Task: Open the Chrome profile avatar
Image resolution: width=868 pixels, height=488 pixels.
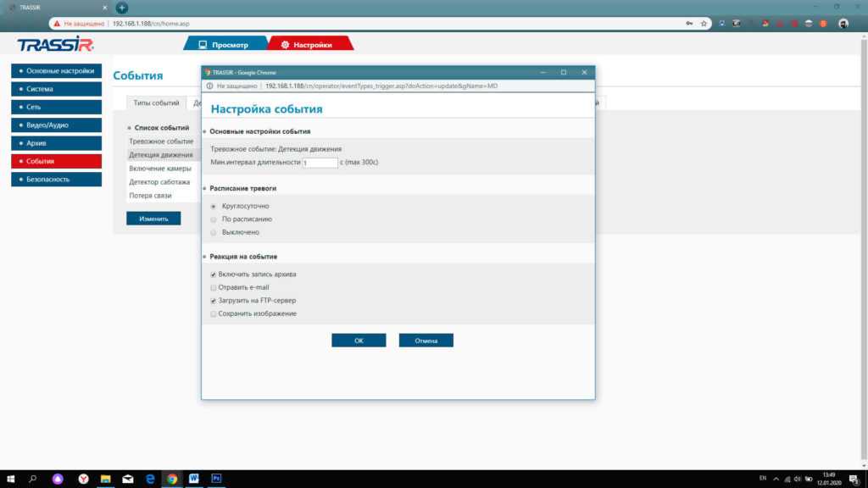Action: 843,24
